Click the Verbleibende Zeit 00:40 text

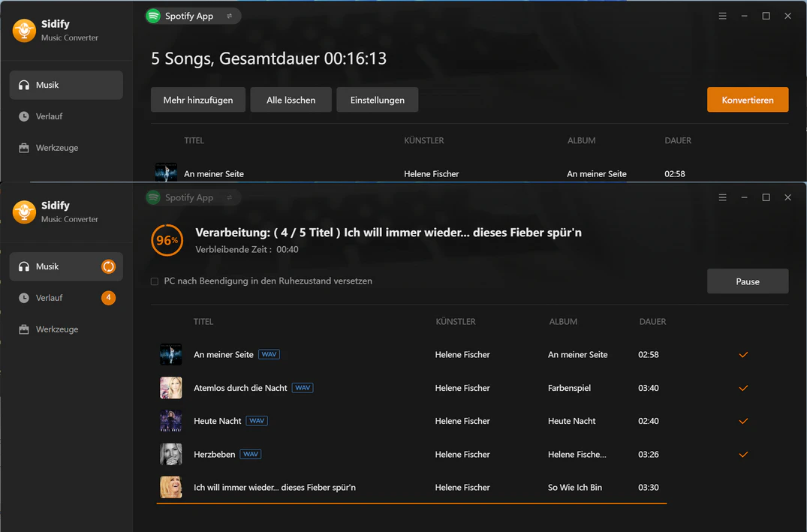tap(247, 250)
